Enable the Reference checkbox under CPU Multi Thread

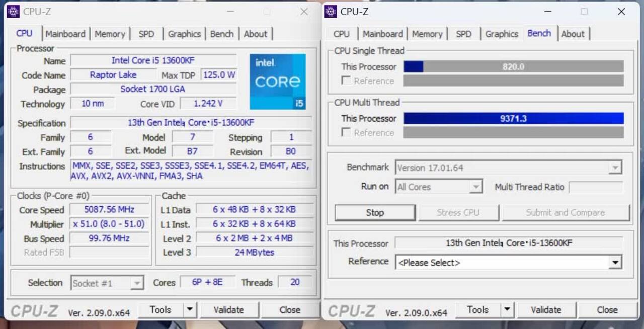pyautogui.click(x=346, y=132)
